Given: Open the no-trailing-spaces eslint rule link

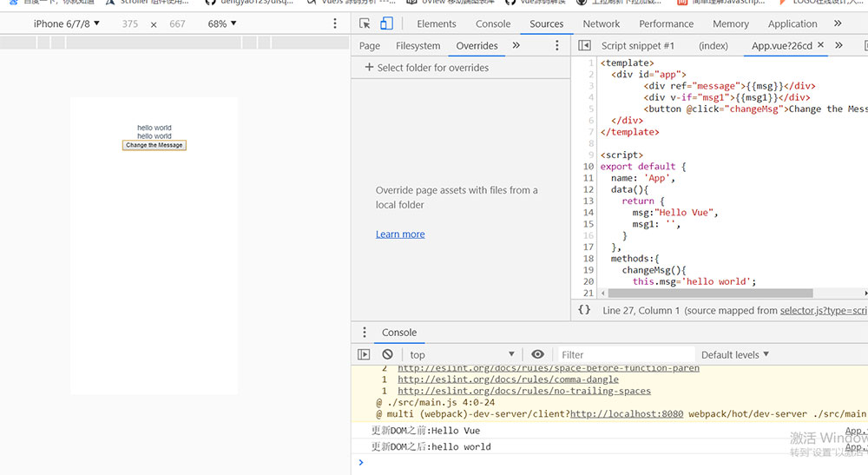Looking at the screenshot, I should pyautogui.click(x=524, y=391).
